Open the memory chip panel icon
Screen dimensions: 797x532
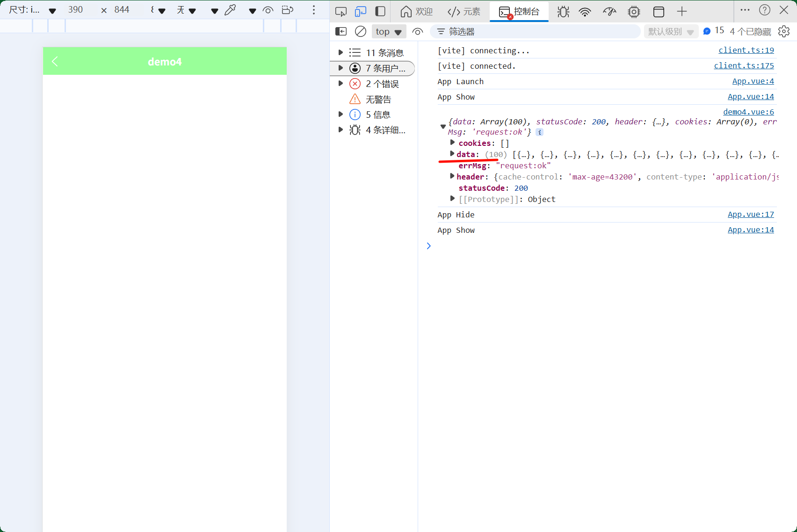pos(634,11)
